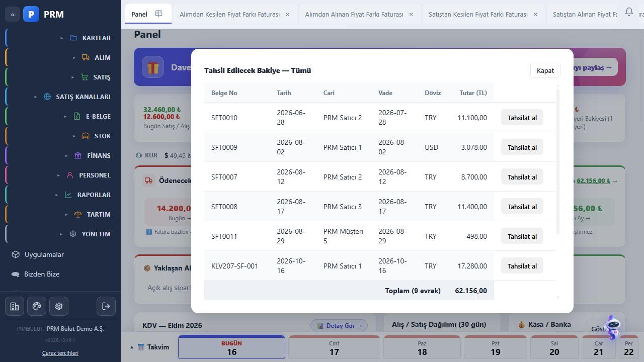Close Alımdan Alınan Fiyat Farkı Faturası tab
644x362 pixels.
[411, 14]
